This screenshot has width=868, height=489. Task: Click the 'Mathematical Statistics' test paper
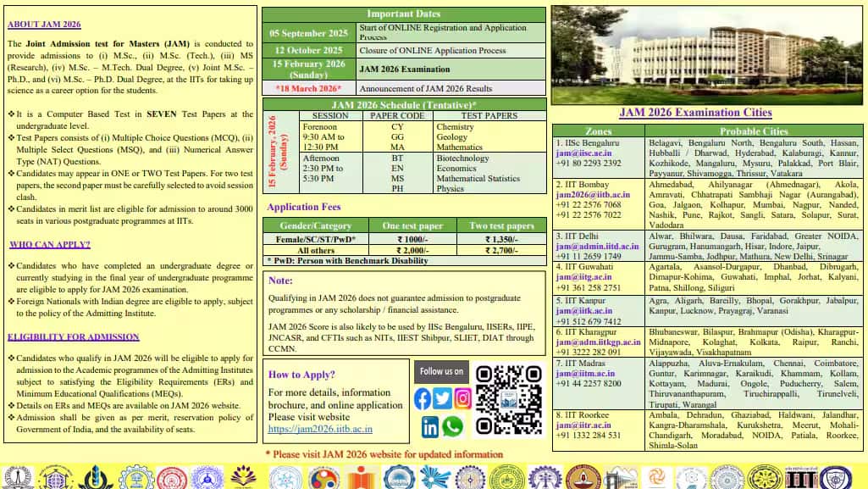pyautogui.click(x=478, y=178)
